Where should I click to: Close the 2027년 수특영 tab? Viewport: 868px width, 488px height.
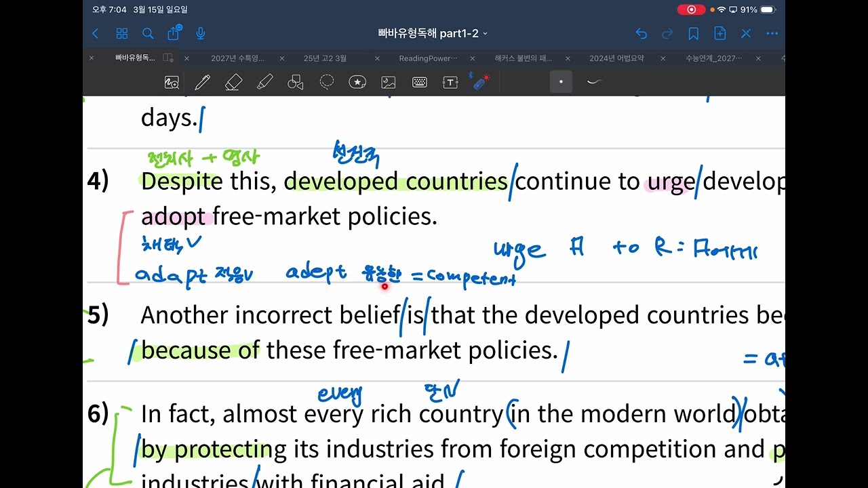pos(187,58)
